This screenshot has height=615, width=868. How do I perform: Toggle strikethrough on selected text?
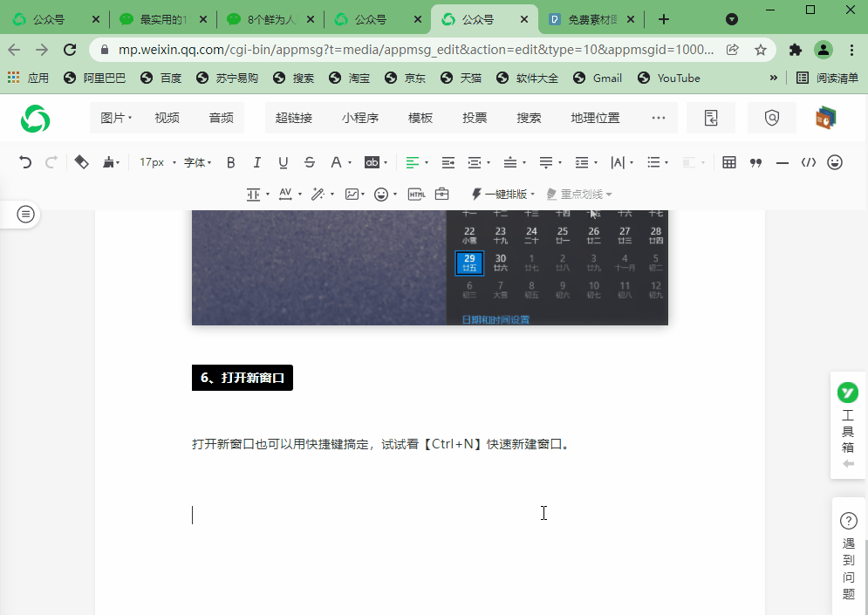tap(309, 162)
